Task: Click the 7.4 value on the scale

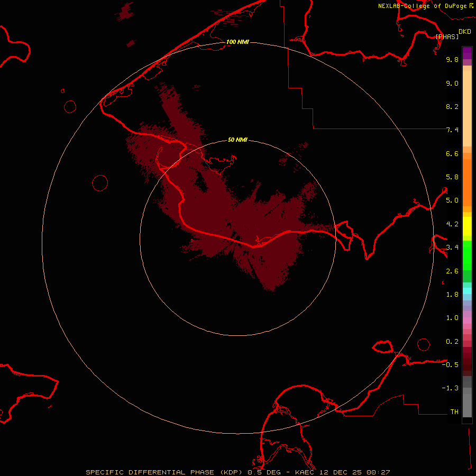Action: tap(452, 130)
